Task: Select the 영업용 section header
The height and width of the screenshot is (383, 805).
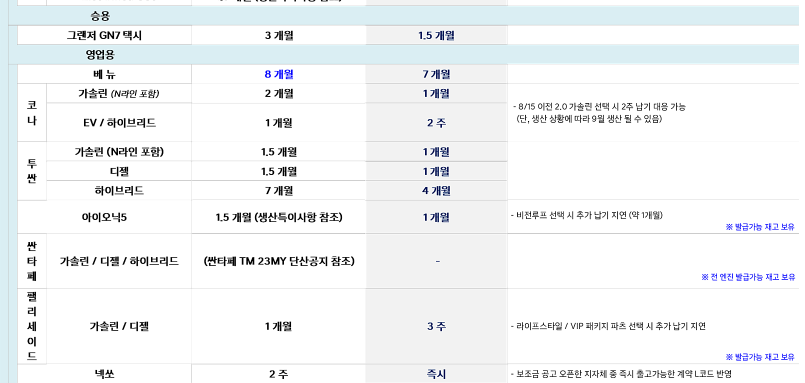Action: coord(101,55)
